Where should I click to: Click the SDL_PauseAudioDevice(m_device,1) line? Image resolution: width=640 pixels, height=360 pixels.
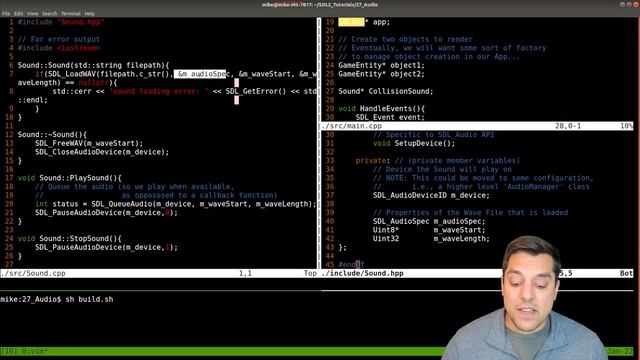(x=107, y=247)
